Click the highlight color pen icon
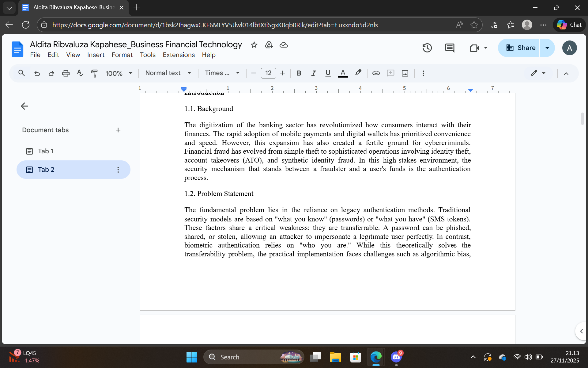Image resolution: width=588 pixels, height=368 pixels. pyautogui.click(x=358, y=73)
